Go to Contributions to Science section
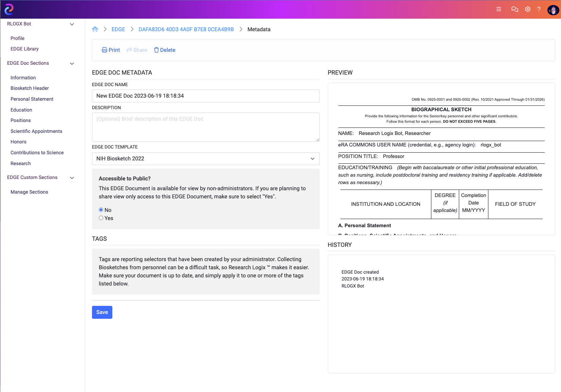 [37, 153]
